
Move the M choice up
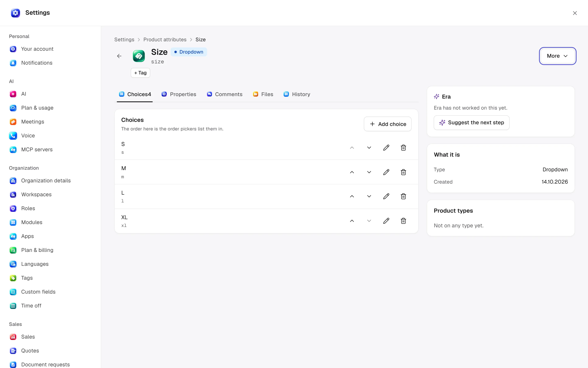(x=352, y=172)
